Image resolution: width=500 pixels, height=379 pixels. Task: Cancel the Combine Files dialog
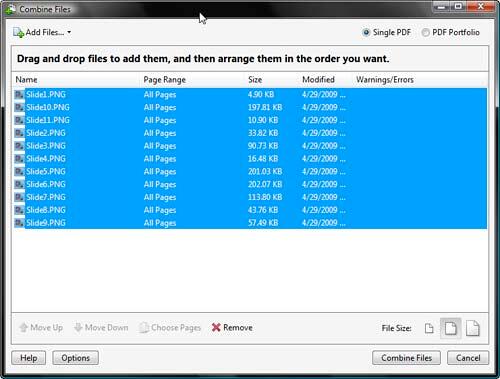coord(468,358)
